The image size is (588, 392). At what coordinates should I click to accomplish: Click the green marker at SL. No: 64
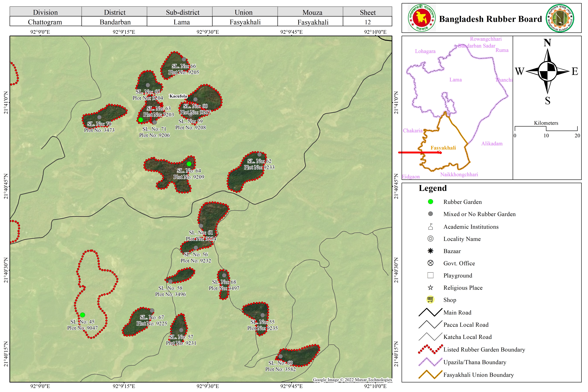click(189, 164)
